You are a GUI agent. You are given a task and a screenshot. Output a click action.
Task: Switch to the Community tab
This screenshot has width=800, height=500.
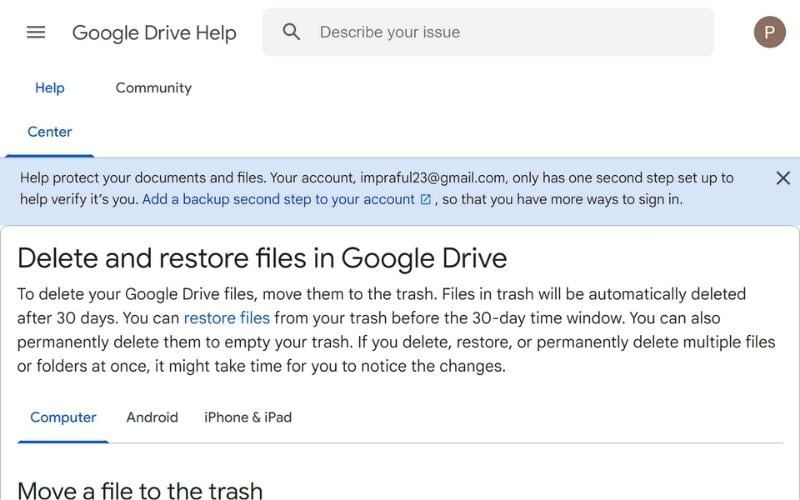[x=154, y=88]
